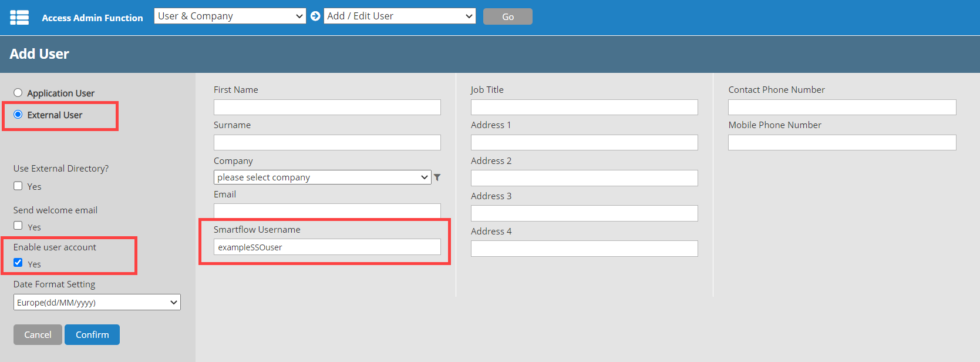Viewport: 980px width, 362px height.
Task: Click the Cancel button
Action: coord(38,334)
